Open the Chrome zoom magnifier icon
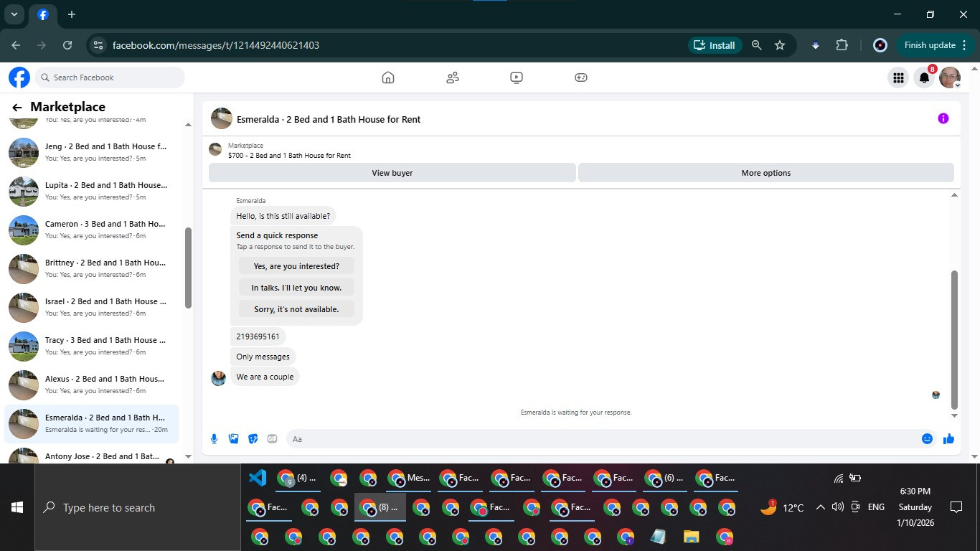The width and height of the screenshot is (980, 551). coord(756,45)
